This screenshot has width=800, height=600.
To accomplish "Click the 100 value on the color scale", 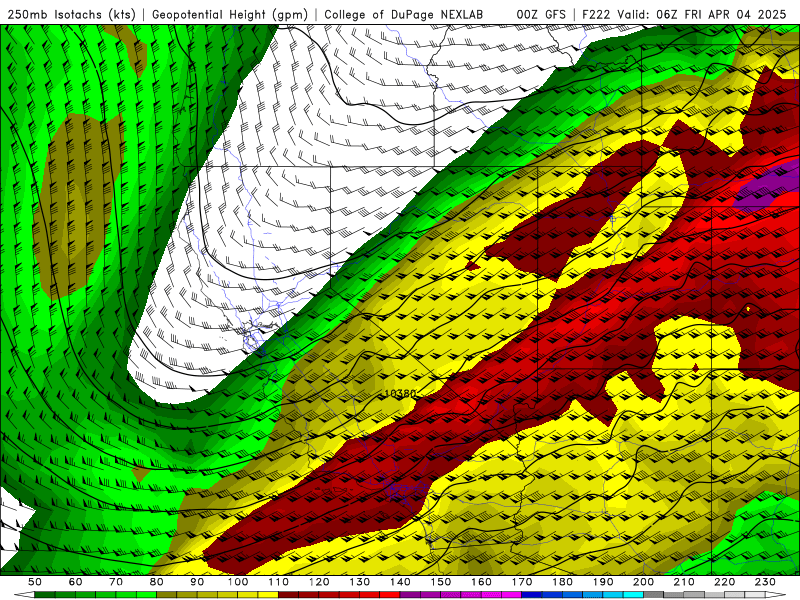I will 238,582.
